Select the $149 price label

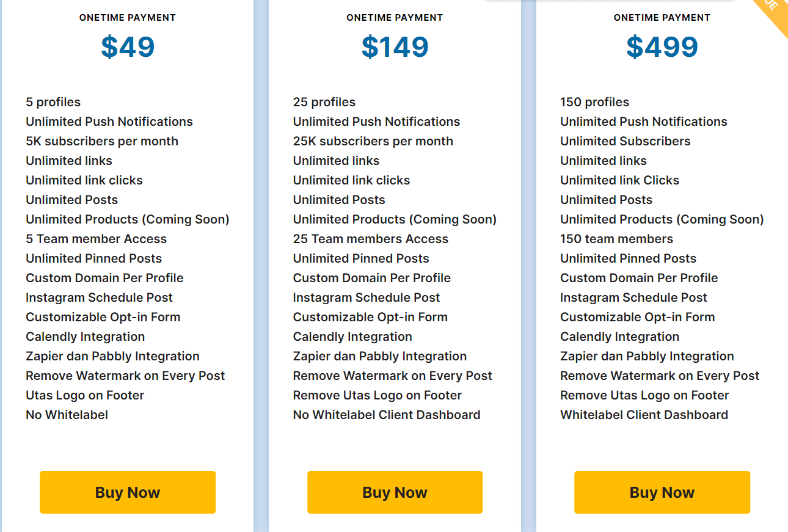coord(395,46)
